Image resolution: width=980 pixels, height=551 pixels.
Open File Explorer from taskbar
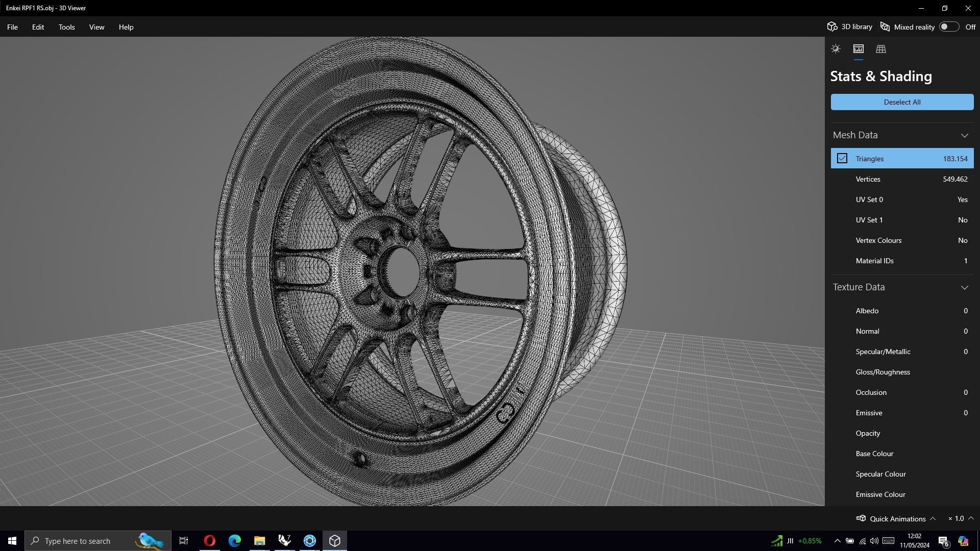pos(259,541)
